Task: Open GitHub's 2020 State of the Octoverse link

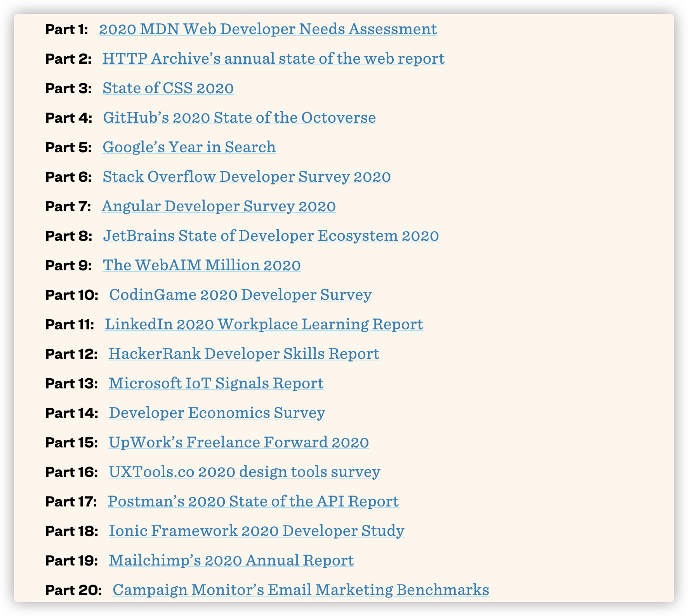Action: coord(239,118)
